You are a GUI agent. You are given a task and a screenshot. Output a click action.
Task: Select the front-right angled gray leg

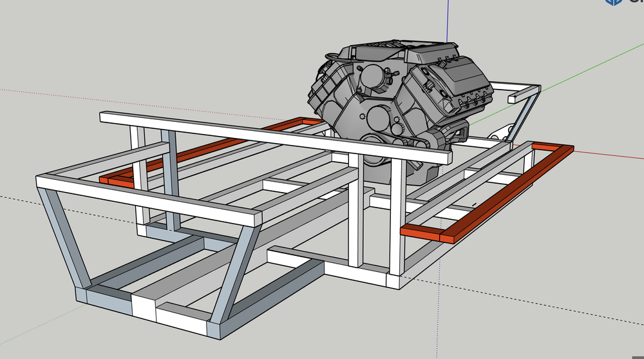tap(234, 273)
